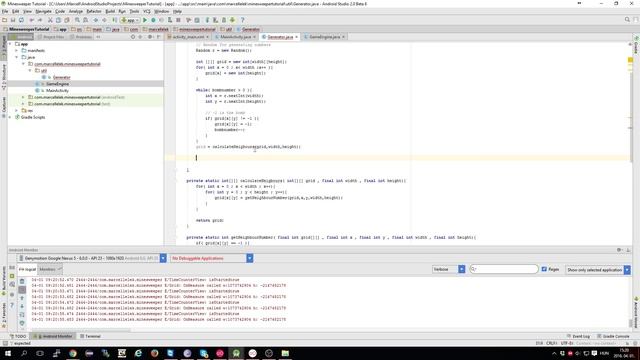Open the No Debuggable Applications dropdown
This screenshot has height=360, width=640.
pyautogui.click(x=250, y=258)
